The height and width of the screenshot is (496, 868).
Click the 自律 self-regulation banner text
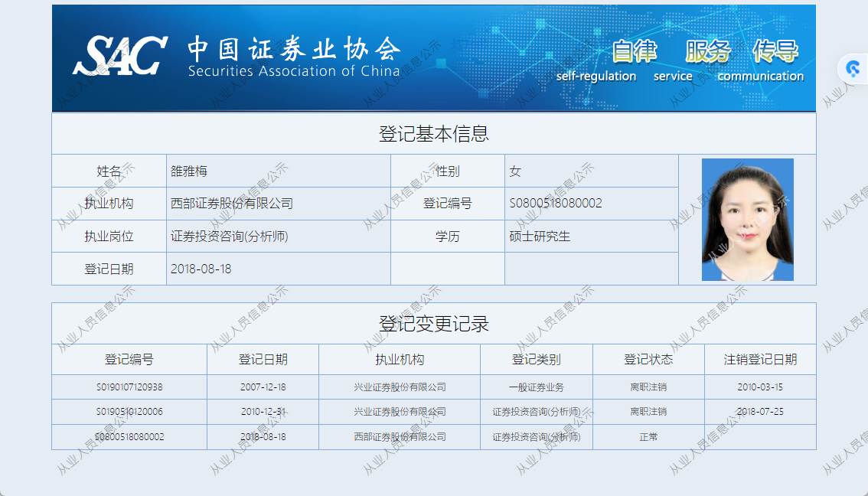coord(596,61)
